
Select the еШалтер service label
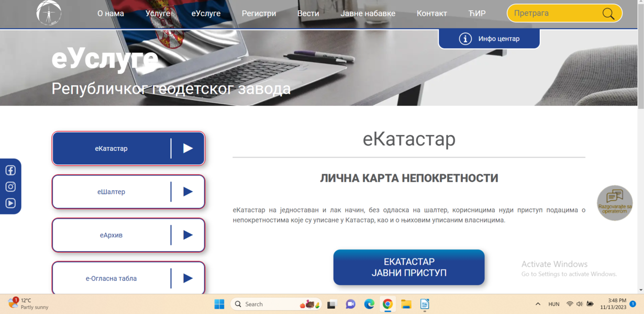click(x=111, y=192)
